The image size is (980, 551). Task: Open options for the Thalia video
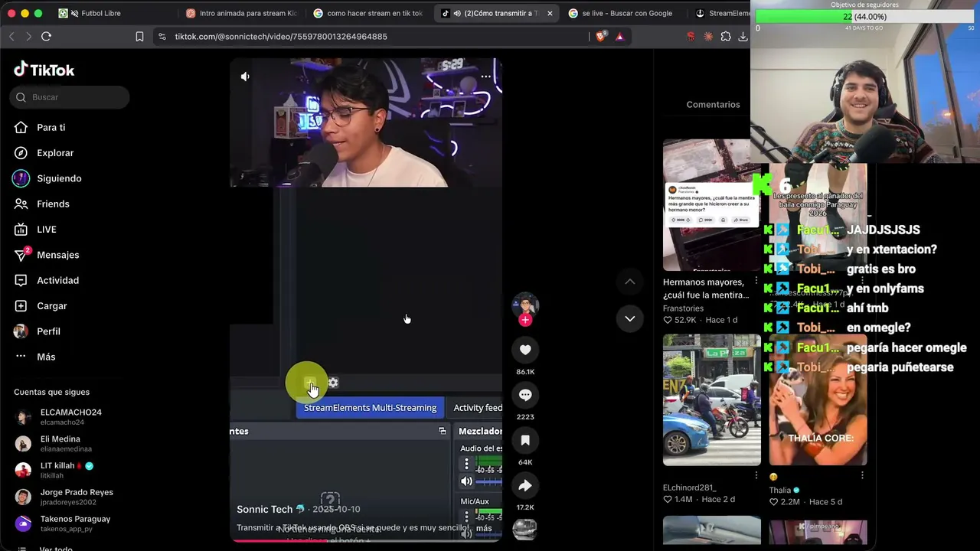pos(862,475)
